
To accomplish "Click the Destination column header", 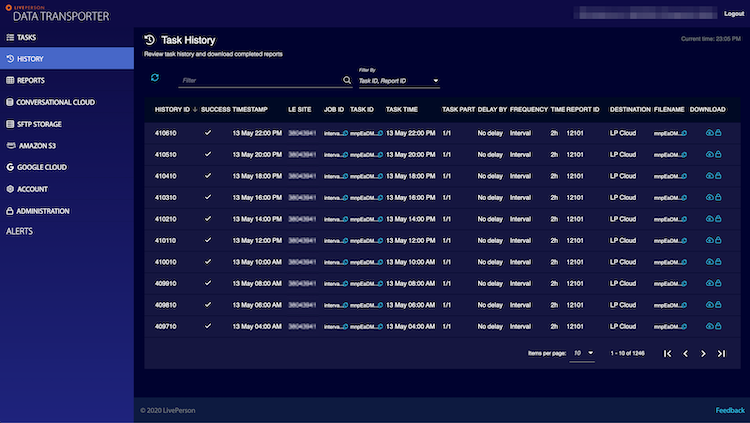I will coord(630,110).
